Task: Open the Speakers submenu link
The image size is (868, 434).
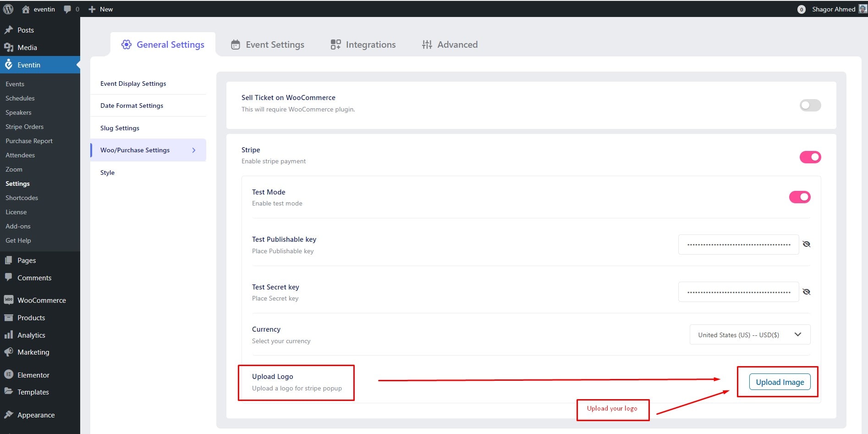Action: [18, 112]
